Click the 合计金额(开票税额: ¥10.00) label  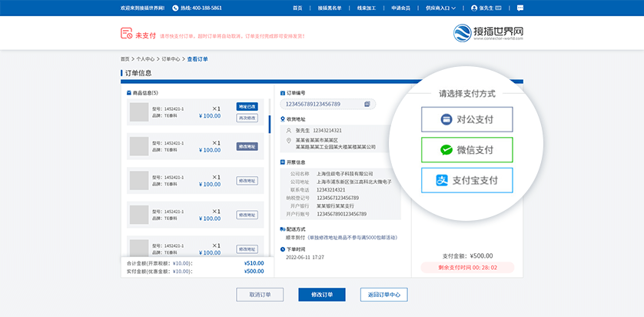click(160, 264)
